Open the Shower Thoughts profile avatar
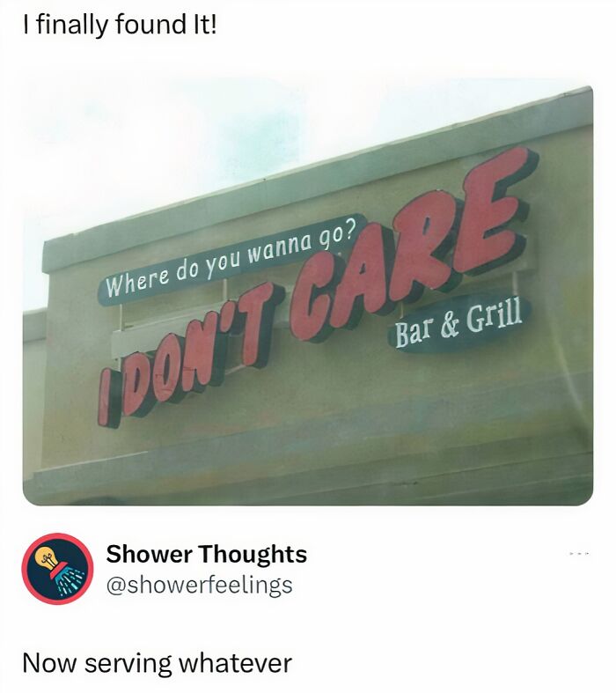 click(x=58, y=569)
